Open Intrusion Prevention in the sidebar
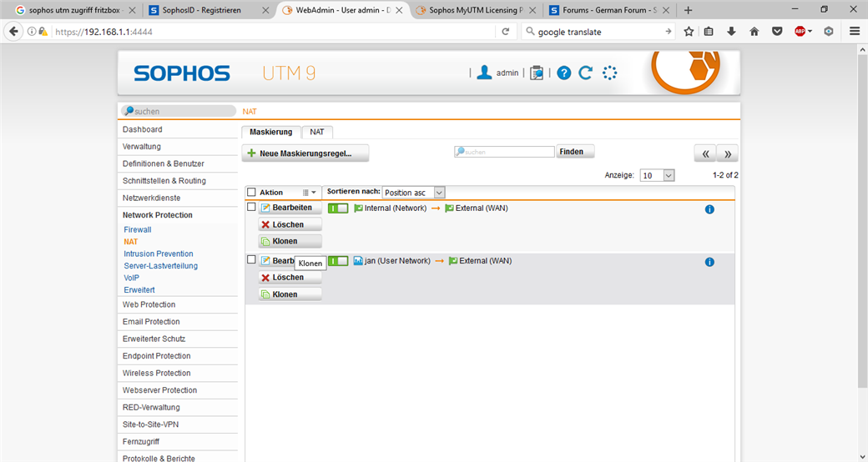Screen dimensions: 868x462 click(x=159, y=254)
